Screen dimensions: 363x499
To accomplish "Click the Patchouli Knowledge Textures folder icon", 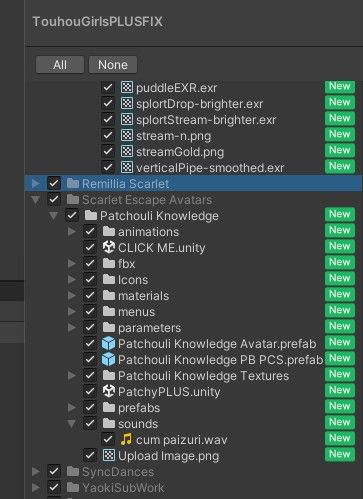I will [x=109, y=375].
